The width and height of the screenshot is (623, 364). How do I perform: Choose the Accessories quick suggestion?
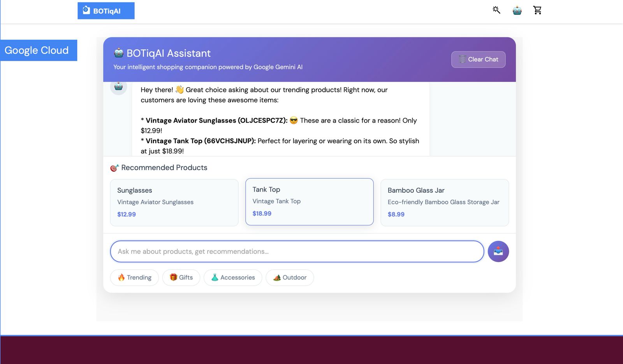(233, 278)
